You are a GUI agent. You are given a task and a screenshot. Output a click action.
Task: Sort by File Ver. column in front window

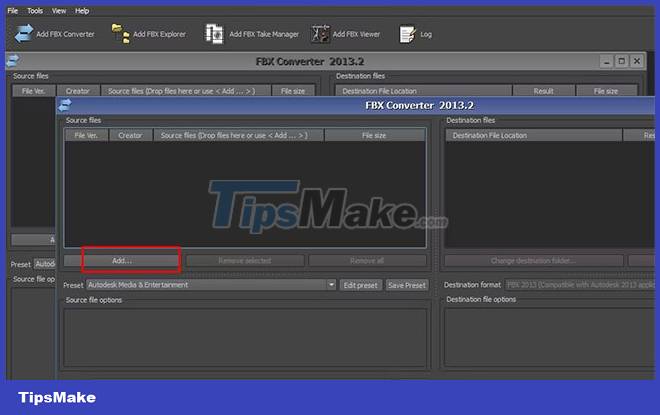(x=86, y=136)
